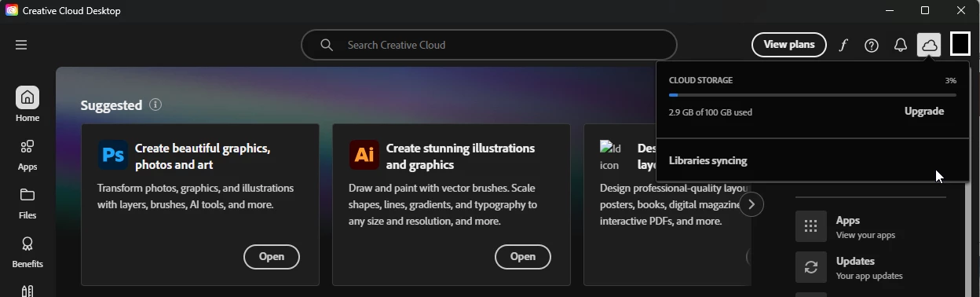Viewport: 980px width, 297px height.
Task: Click the View plans button
Action: [x=789, y=45]
